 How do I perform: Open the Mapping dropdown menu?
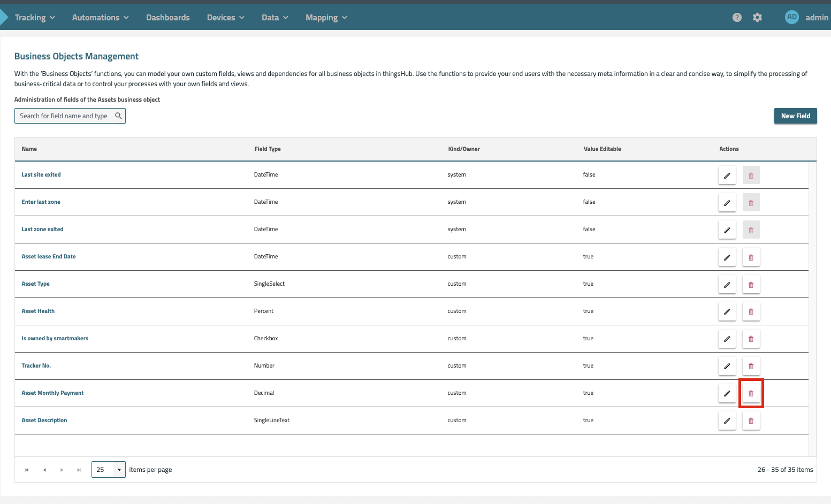(x=326, y=18)
